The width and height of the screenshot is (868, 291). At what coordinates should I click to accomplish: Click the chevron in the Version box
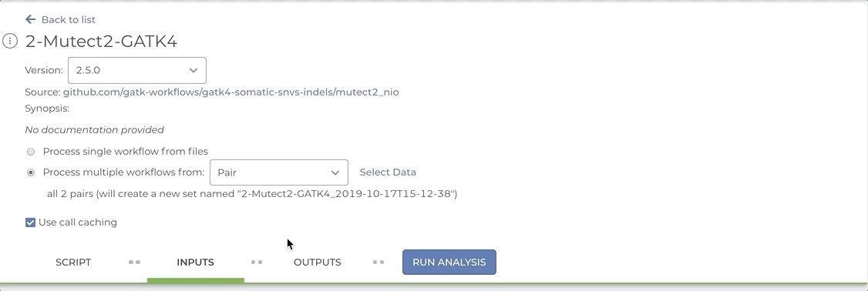coord(193,70)
